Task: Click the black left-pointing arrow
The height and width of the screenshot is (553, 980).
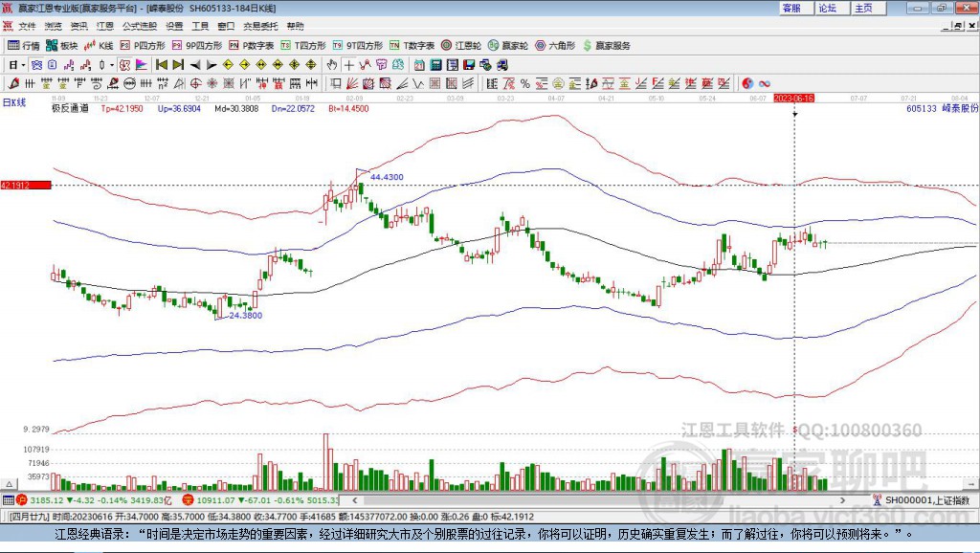Action: (x=195, y=64)
